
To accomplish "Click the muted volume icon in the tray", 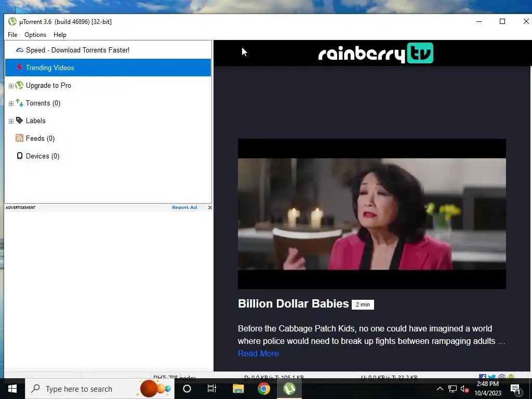I will tap(465, 389).
